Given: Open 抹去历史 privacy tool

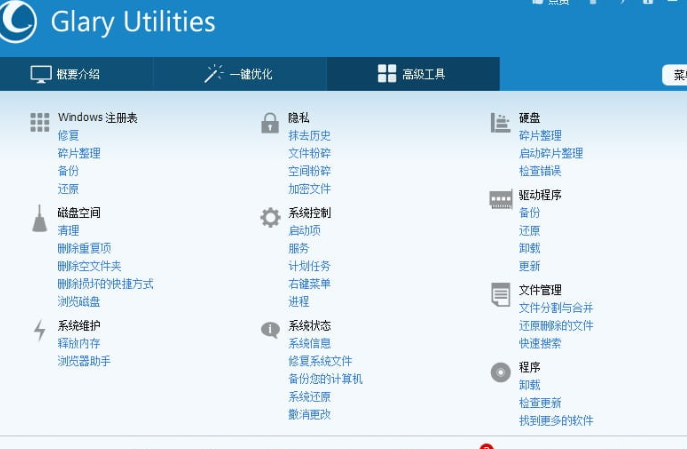Looking at the screenshot, I should pos(309,135).
